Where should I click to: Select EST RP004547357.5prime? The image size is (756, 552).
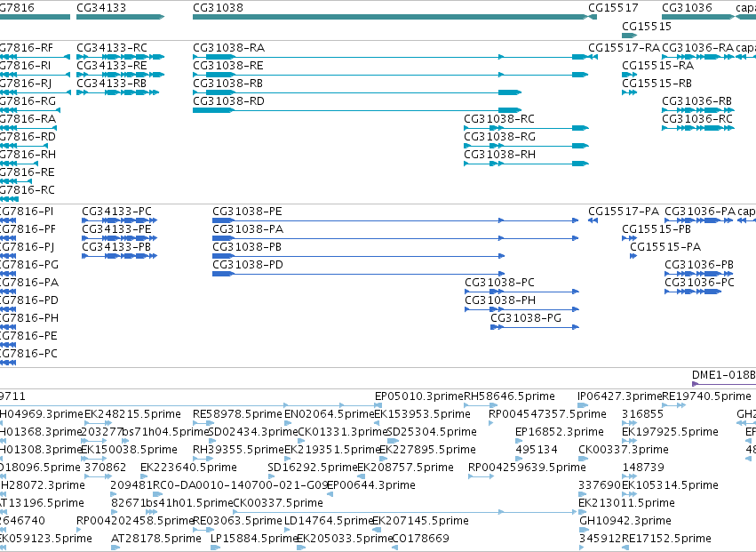[490, 424]
